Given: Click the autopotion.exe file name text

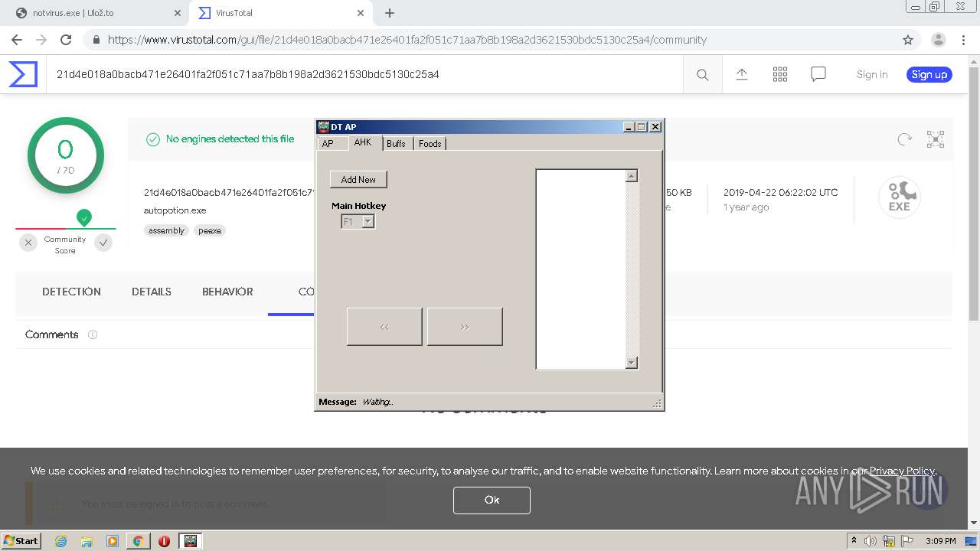Looking at the screenshot, I should (175, 210).
